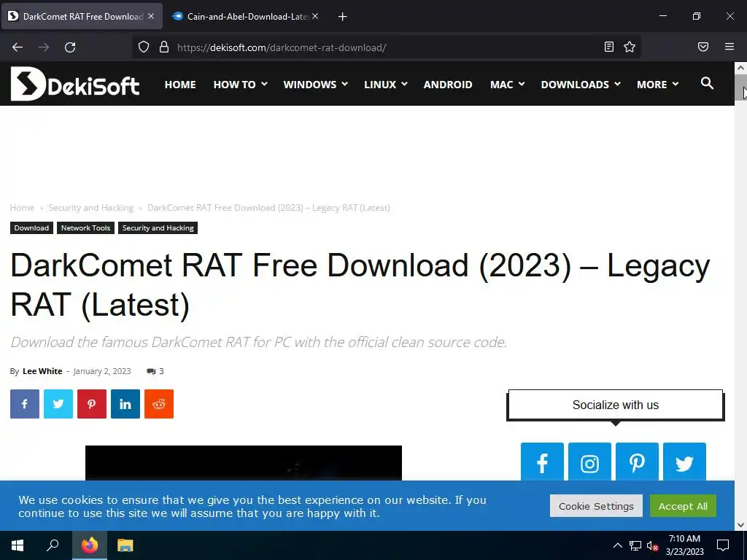Go back with the browser back arrow

(x=18, y=47)
